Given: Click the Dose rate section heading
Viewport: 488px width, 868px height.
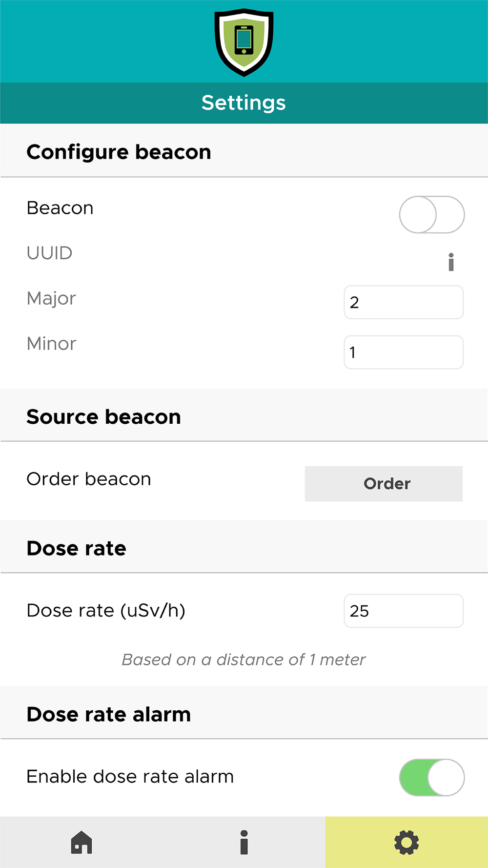Looking at the screenshot, I should (x=76, y=548).
